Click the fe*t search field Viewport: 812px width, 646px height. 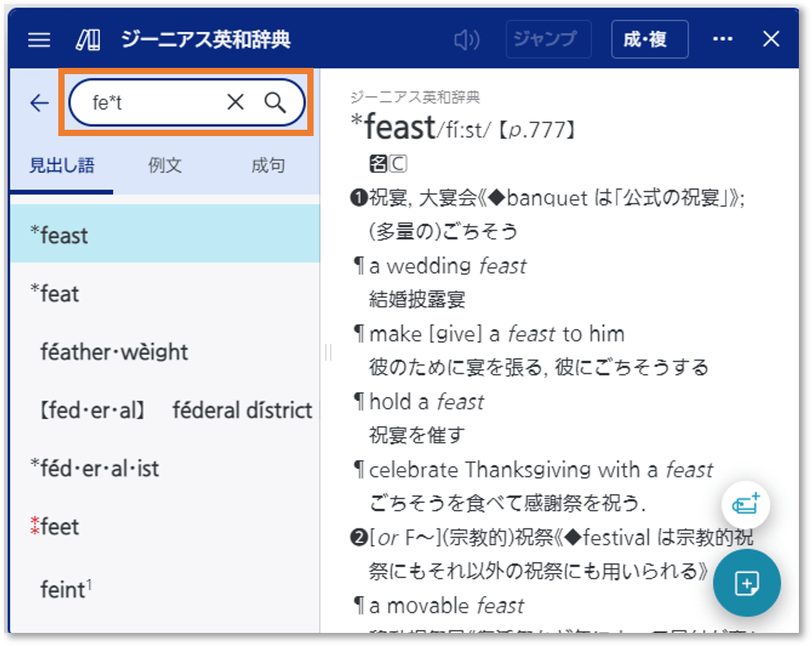point(187,103)
